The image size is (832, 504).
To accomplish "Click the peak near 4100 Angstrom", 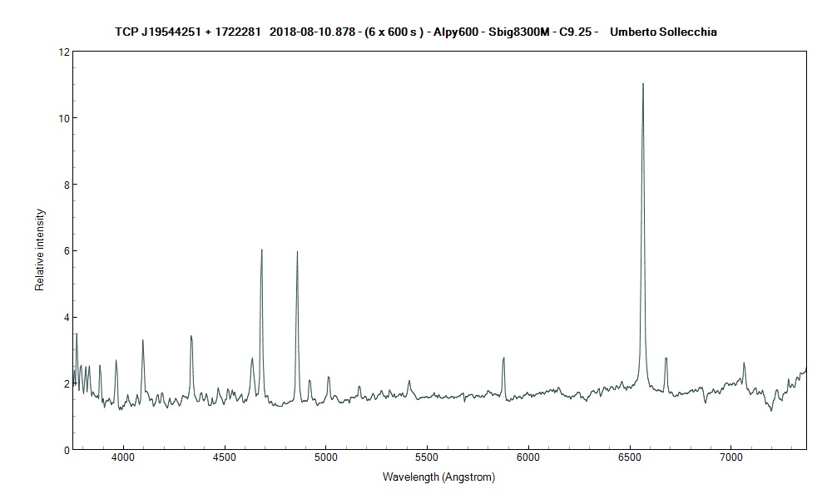I will tap(143, 339).
